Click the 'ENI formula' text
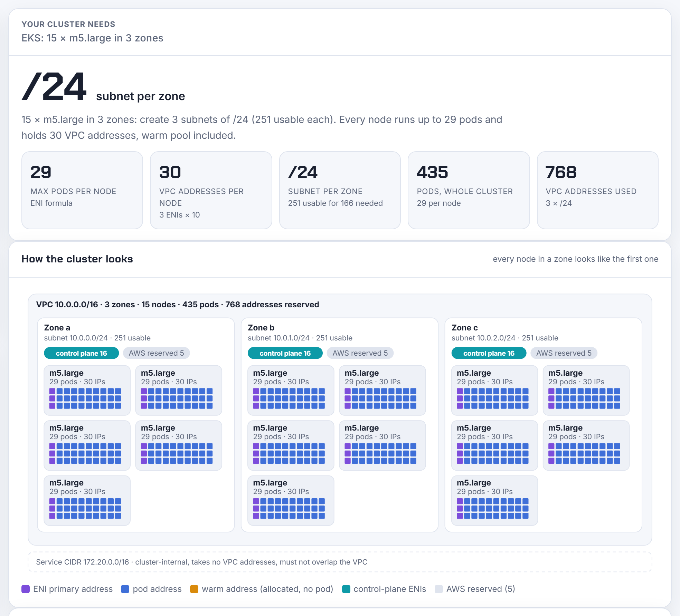 click(x=51, y=203)
